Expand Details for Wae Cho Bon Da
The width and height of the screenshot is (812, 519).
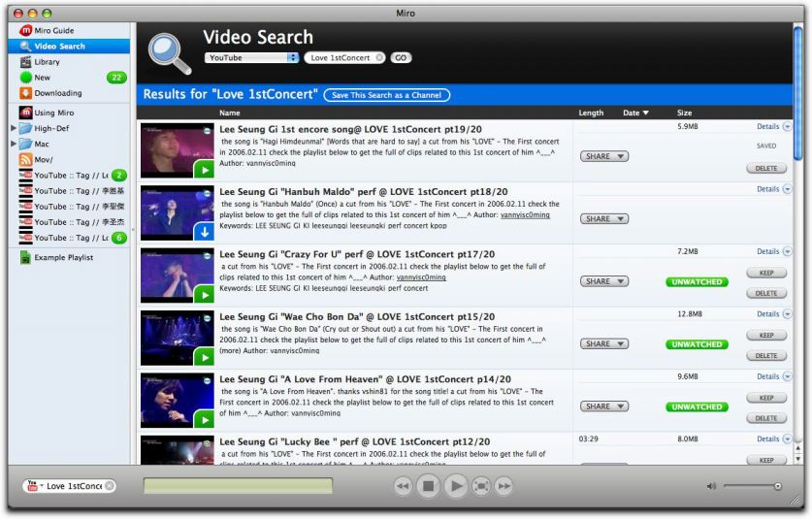pos(773,314)
